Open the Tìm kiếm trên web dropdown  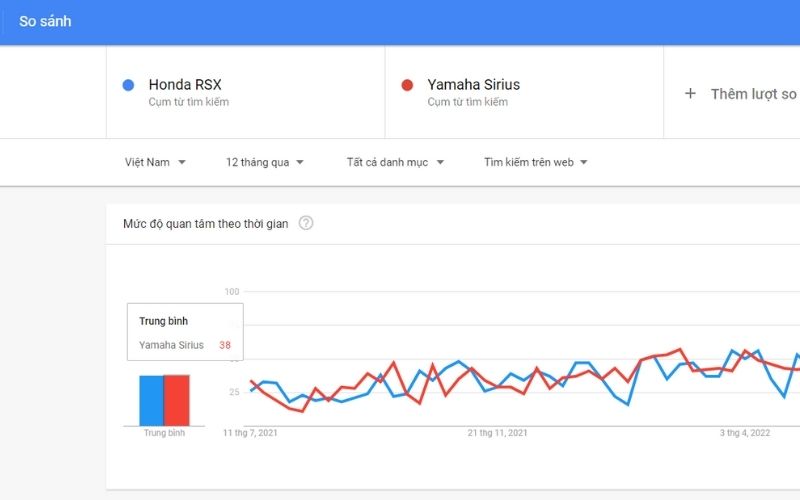click(535, 162)
